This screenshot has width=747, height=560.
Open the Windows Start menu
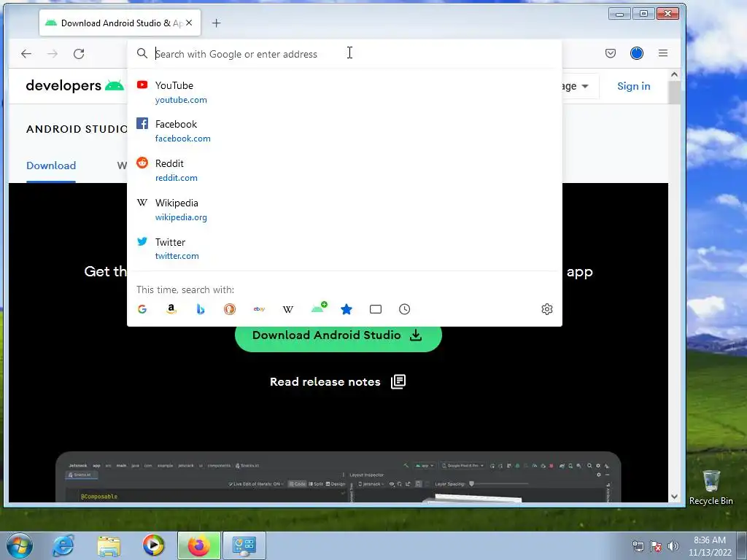click(x=20, y=545)
